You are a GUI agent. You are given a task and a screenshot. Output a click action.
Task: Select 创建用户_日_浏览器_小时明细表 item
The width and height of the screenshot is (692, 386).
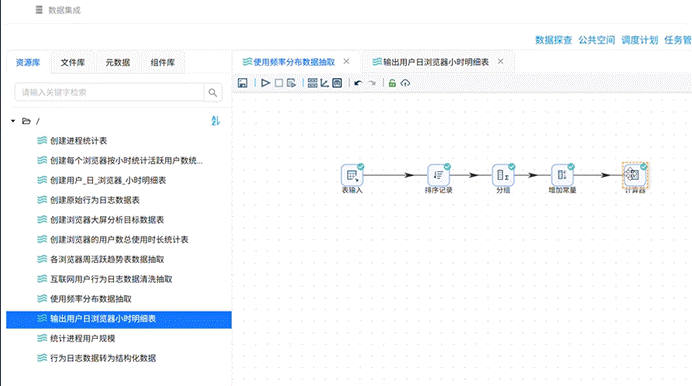pyautogui.click(x=108, y=180)
